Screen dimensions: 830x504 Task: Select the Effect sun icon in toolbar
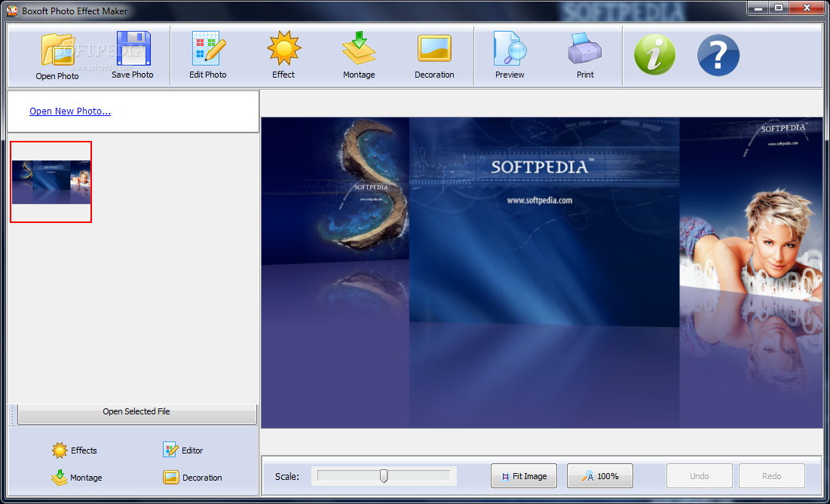[x=283, y=55]
